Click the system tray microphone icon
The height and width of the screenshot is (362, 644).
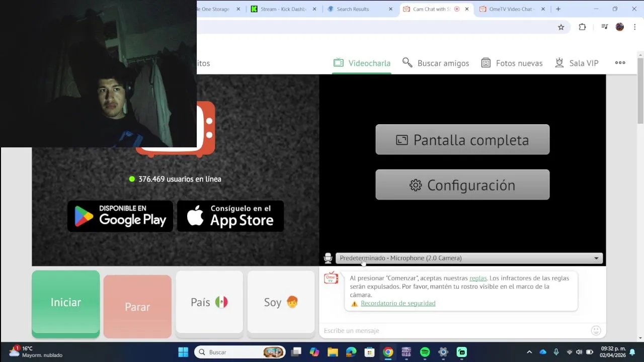[556, 352]
